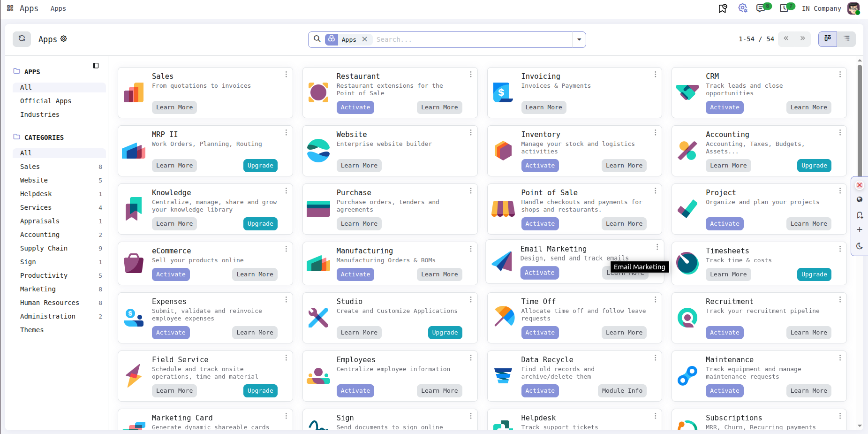Open the home menu grid icon
Image resolution: width=868 pixels, height=434 pixels.
[x=10, y=8]
